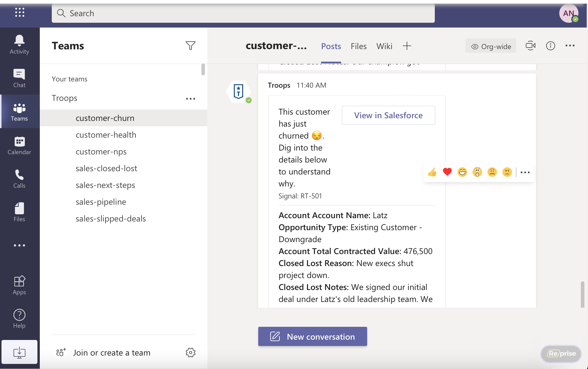Open Troops team more options
Viewport: 588px width, 369px height.
tap(191, 98)
